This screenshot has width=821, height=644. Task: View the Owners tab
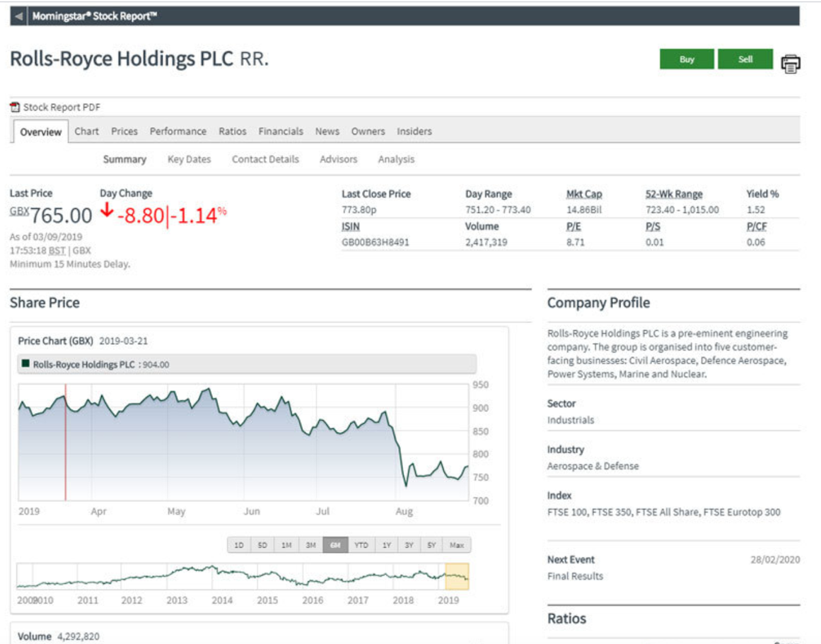368,131
